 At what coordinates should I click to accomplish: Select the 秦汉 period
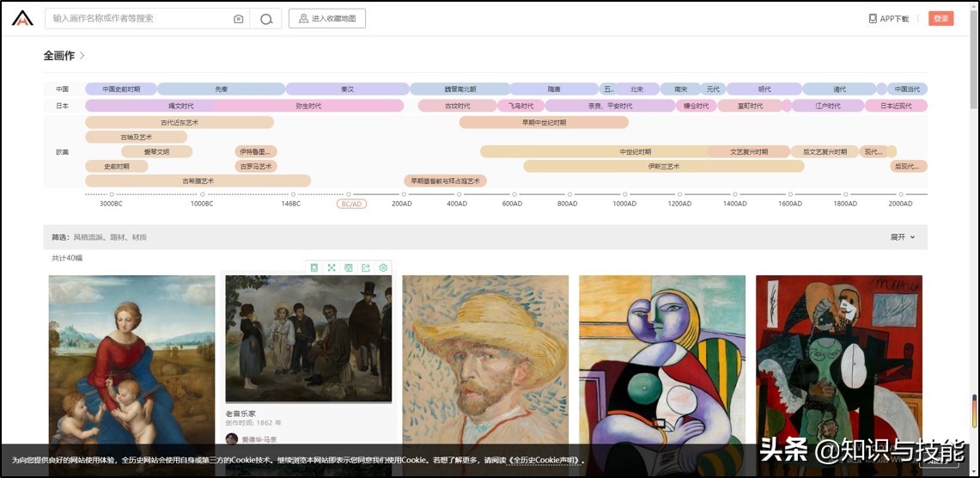(x=348, y=89)
